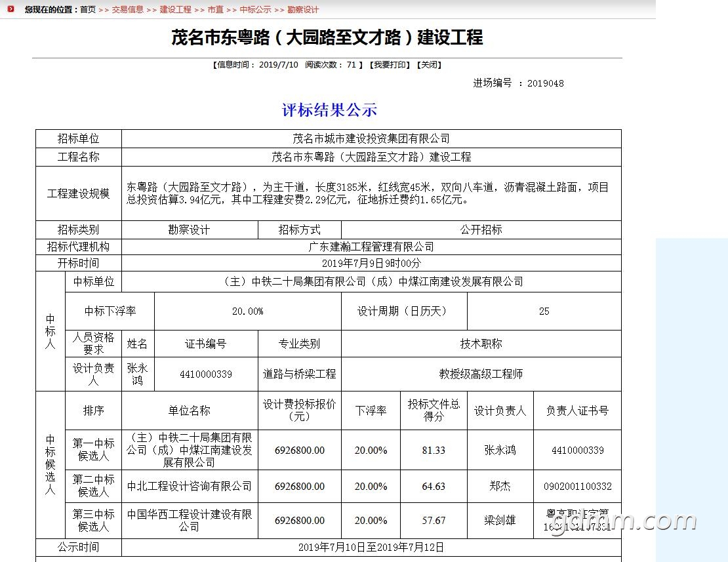Select 20.00% beside 中标下浮率
Image resolution: width=728 pixels, height=562 pixels.
pyautogui.click(x=248, y=311)
